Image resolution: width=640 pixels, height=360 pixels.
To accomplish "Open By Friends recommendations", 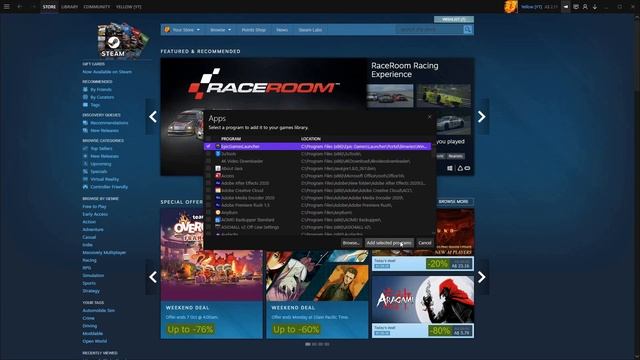I will (x=101, y=89).
